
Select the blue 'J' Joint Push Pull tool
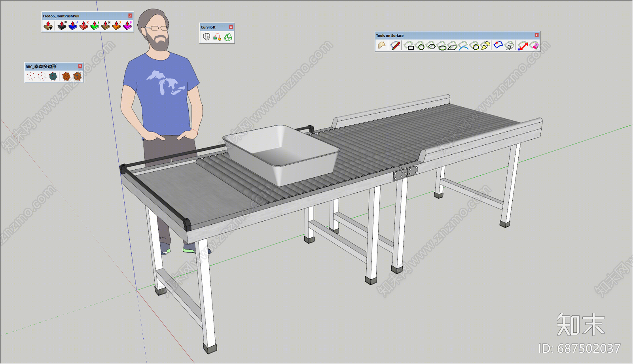(x=73, y=26)
